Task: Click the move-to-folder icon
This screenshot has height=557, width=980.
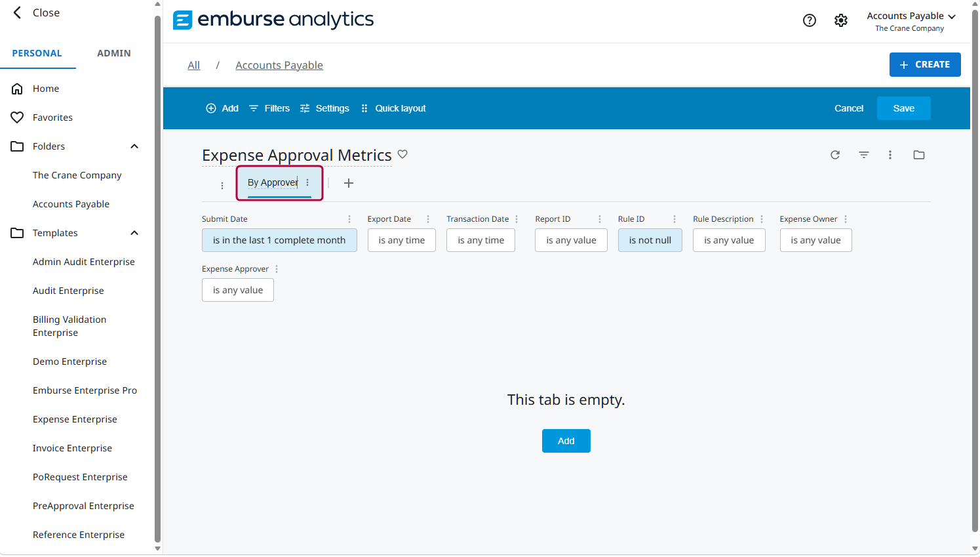Action: point(919,155)
